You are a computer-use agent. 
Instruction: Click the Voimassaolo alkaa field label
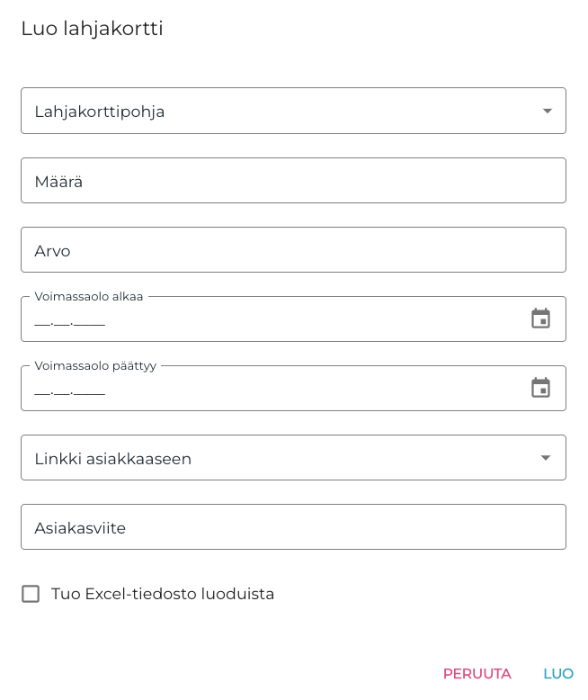tap(88, 296)
